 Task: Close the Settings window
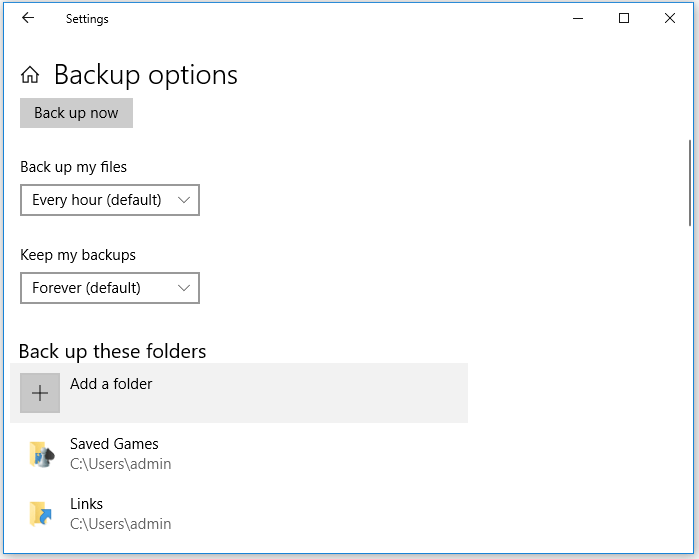(x=670, y=18)
